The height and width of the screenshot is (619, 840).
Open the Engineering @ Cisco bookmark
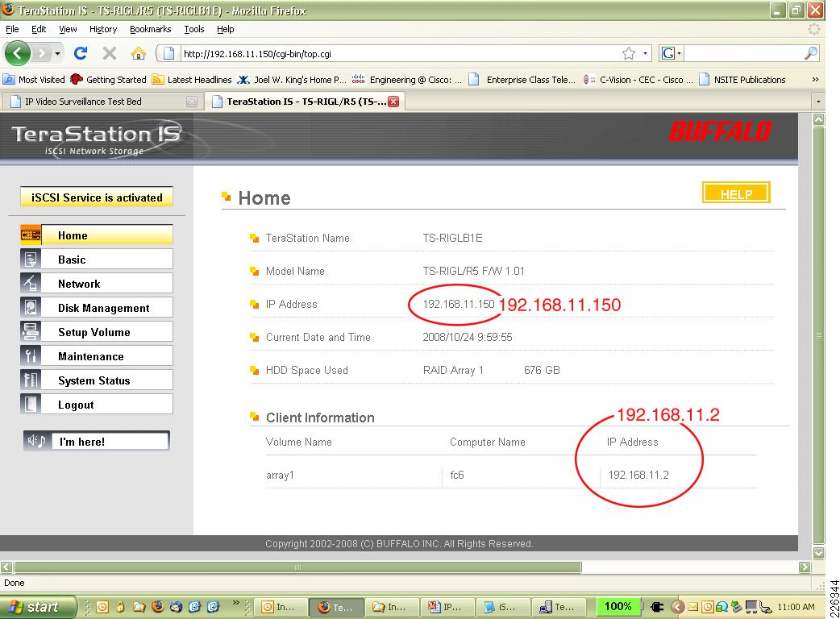[407, 80]
